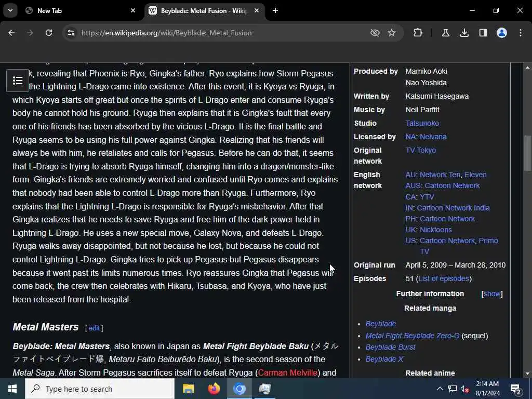Screen dimensions: 532x399
Task: Click the Metal Masters section heading
Action: tap(46, 327)
